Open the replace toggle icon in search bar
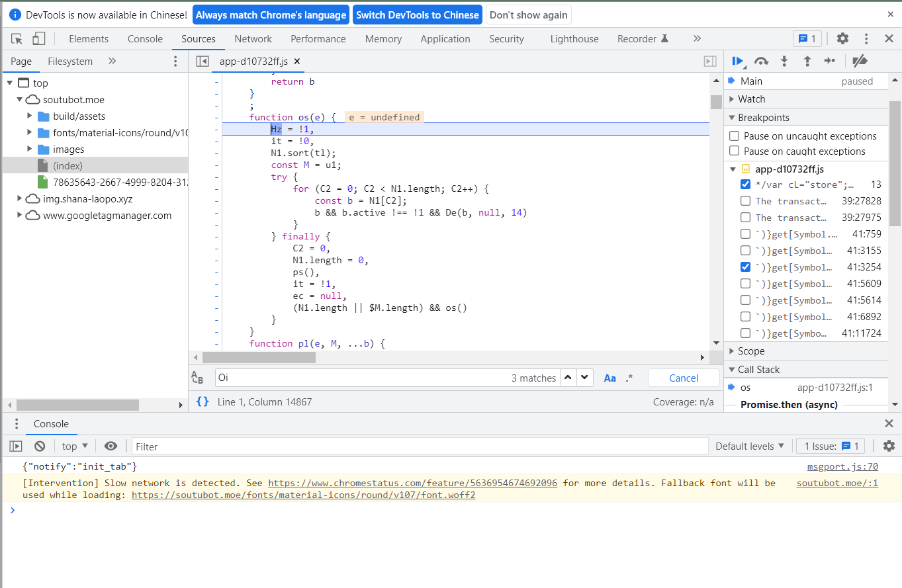Image resolution: width=902 pixels, height=588 pixels. 197,378
